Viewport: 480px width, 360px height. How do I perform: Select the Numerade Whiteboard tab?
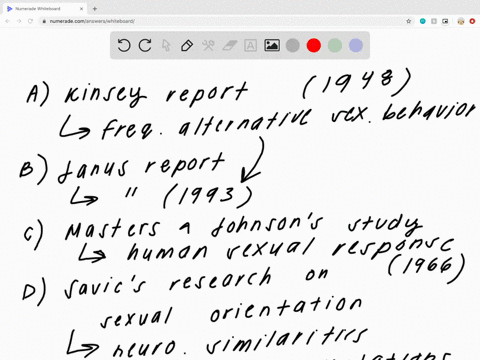pos(45,9)
